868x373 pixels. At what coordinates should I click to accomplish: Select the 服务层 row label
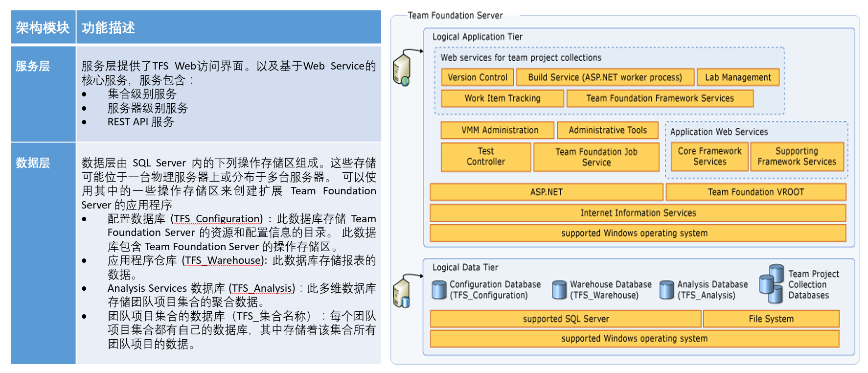point(33,66)
